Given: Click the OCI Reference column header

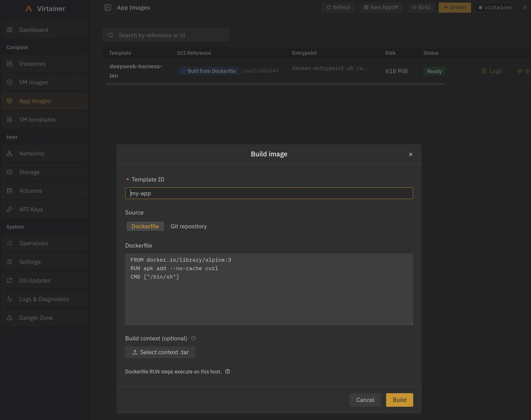Looking at the screenshot, I should (194, 53).
